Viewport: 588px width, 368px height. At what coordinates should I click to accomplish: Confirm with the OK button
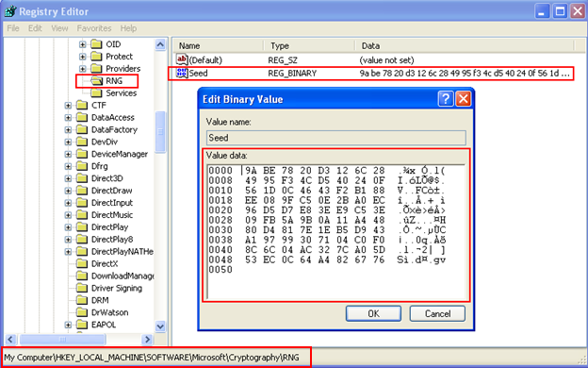coord(373,313)
